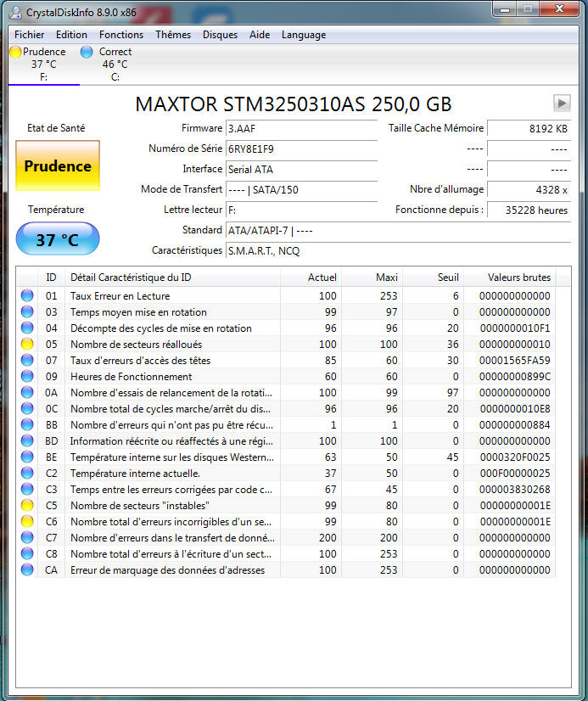
Task: Select row text Information réécrite ou réaffectés
Action: click(171, 440)
